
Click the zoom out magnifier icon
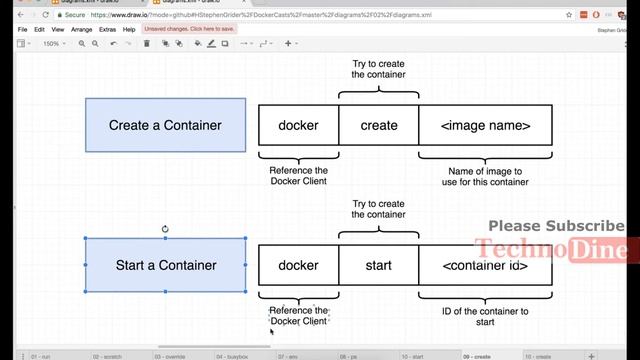pos(95,43)
